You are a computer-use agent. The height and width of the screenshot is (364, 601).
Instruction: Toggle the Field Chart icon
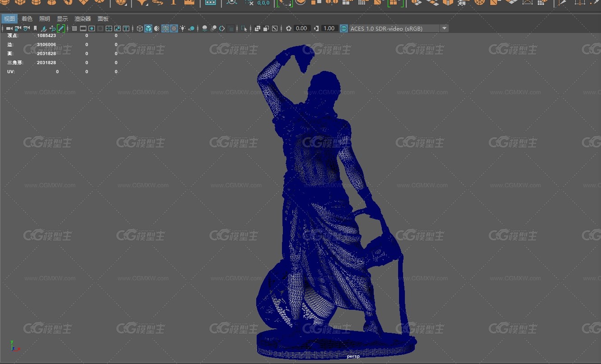(109, 28)
